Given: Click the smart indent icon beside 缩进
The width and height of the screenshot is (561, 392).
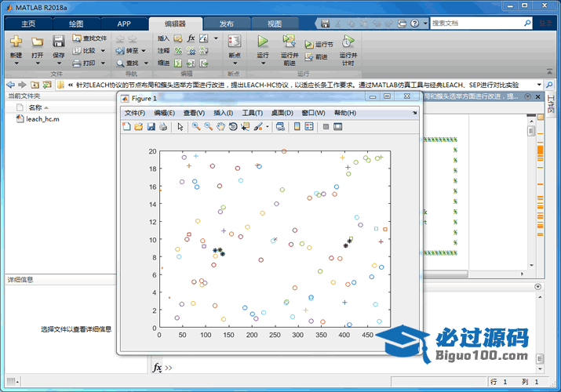Looking at the screenshot, I should click(178, 64).
